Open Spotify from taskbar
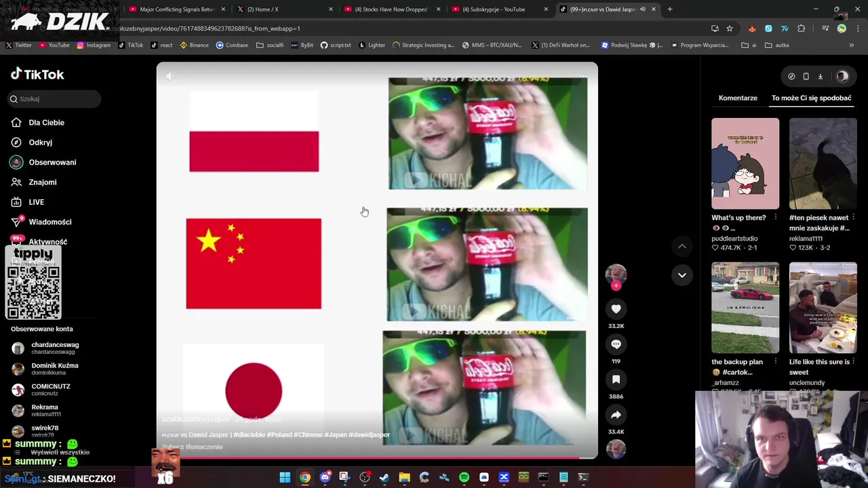Image resolution: width=868 pixels, height=488 pixels. click(x=464, y=477)
